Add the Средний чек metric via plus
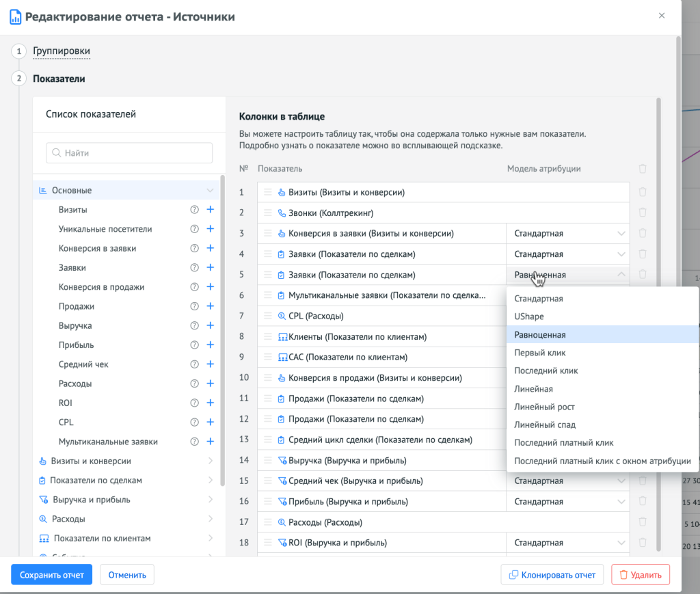Viewport: 700px width, 594px height. (x=210, y=364)
